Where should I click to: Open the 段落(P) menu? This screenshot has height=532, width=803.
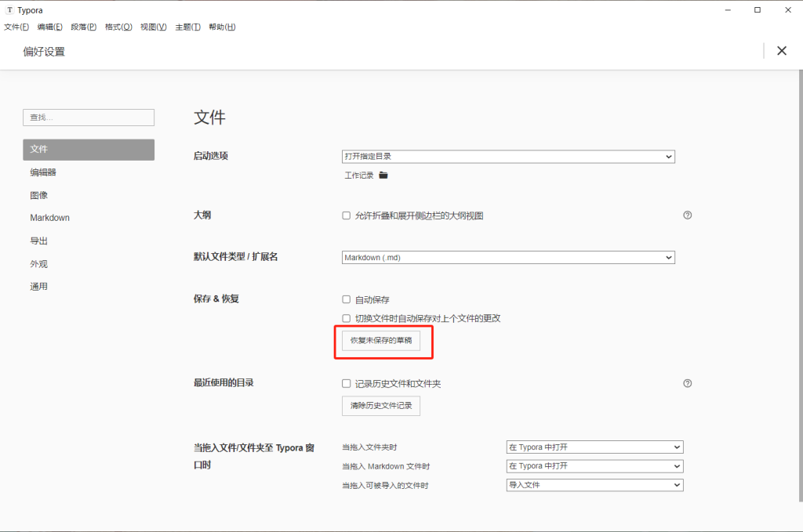click(83, 27)
